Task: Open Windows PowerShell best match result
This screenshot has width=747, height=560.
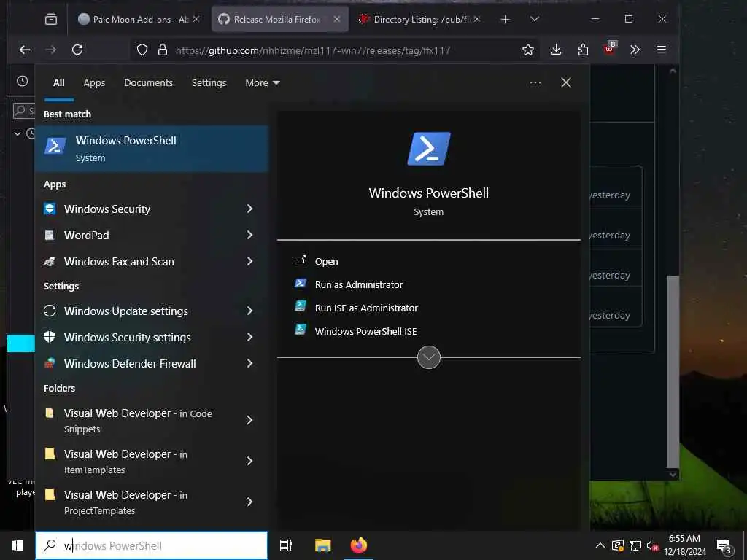Action: (152, 149)
